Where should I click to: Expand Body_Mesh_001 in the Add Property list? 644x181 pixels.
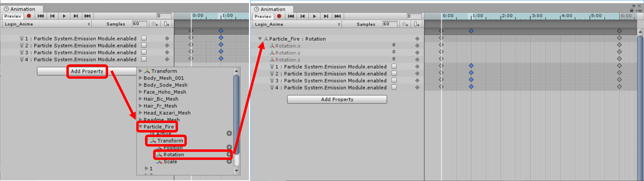[x=140, y=78]
